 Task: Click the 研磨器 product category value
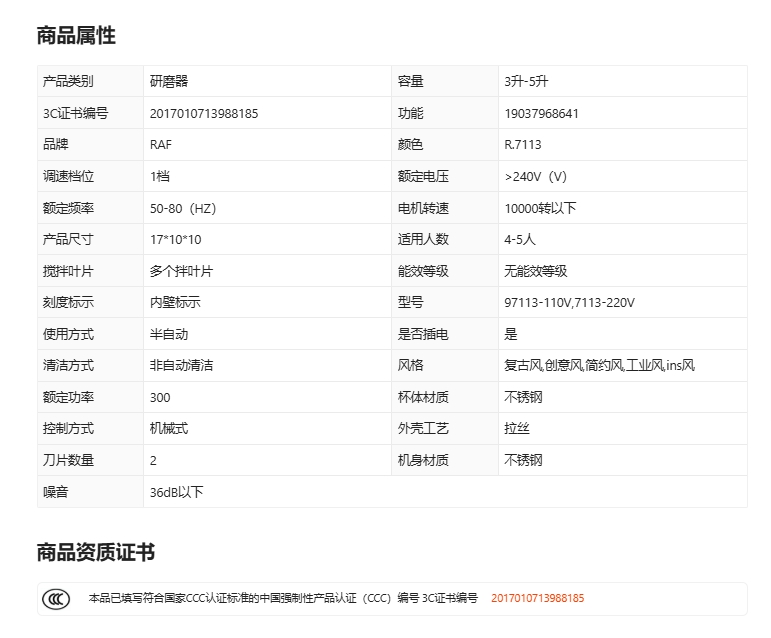point(168,82)
